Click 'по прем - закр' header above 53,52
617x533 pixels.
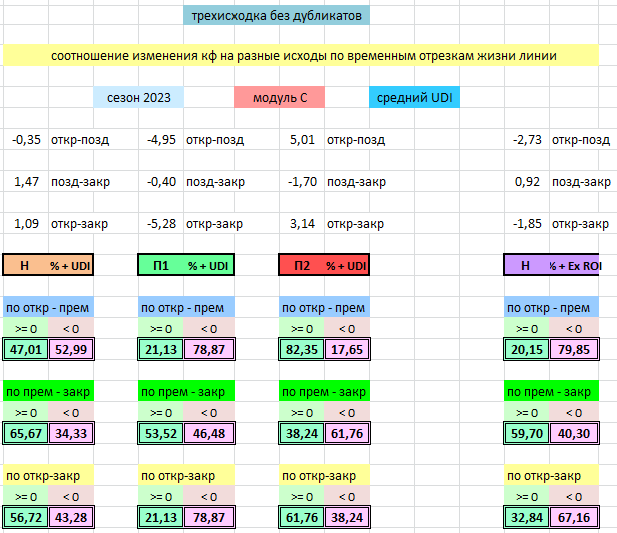pos(186,391)
